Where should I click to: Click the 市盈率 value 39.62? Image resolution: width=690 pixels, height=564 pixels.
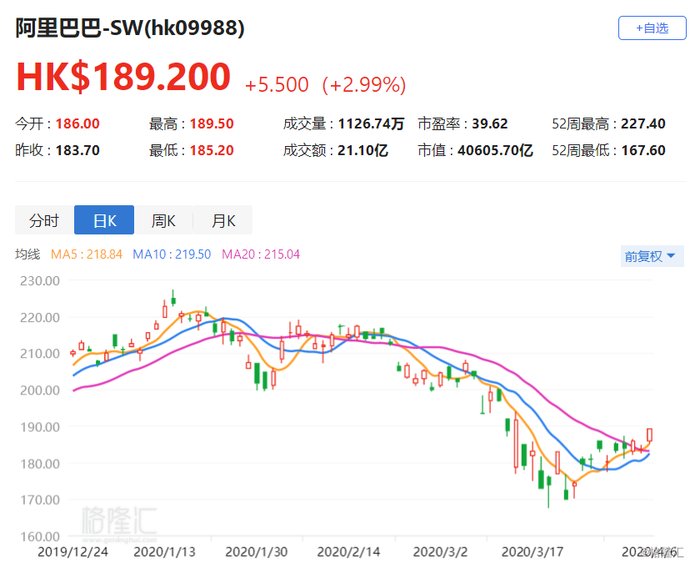(x=490, y=124)
